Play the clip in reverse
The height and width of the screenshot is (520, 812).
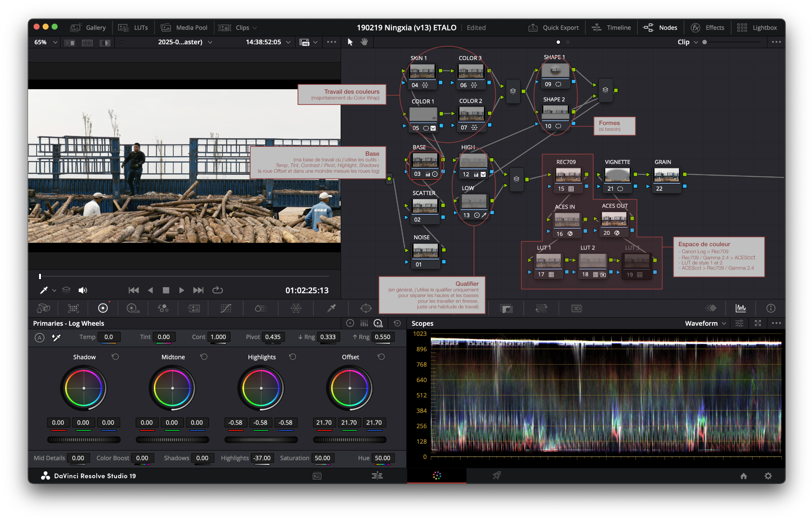[x=151, y=290]
